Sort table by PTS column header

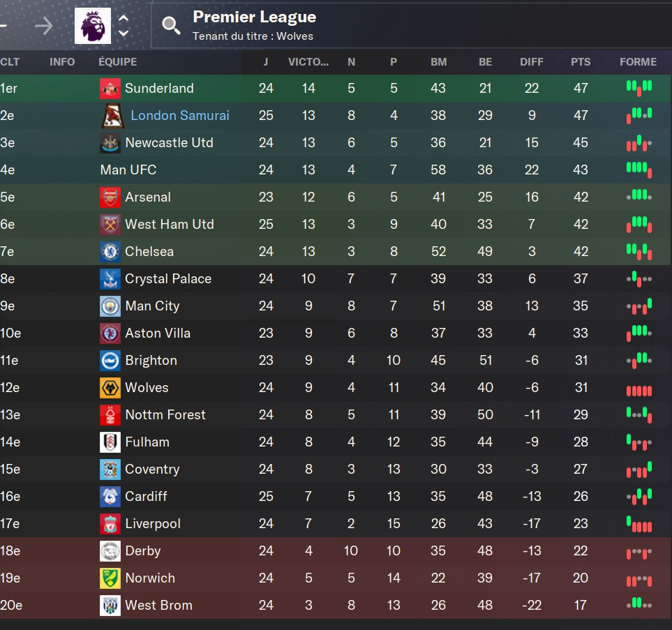[581, 61]
